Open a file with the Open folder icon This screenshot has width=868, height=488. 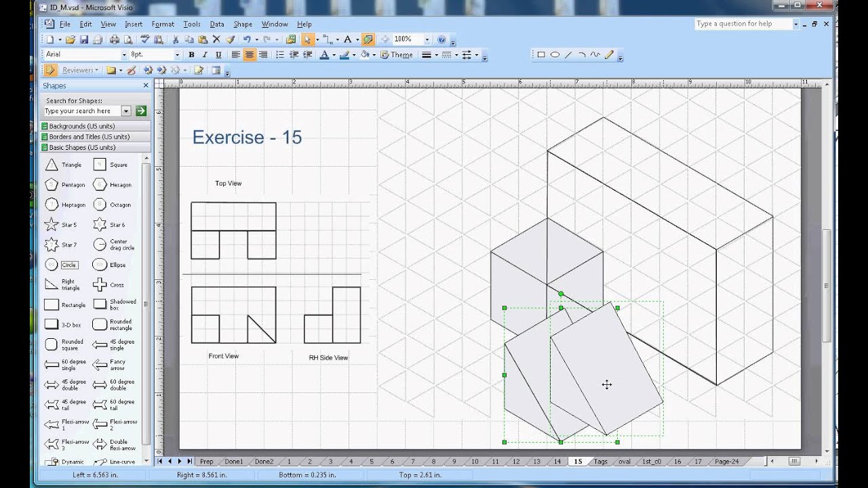[x=71, y=39]
